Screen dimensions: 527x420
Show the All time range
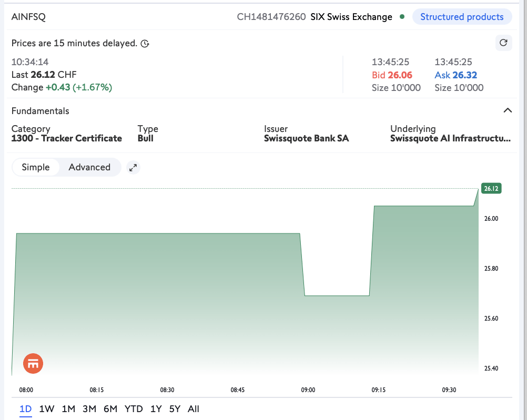pos(194,409)
